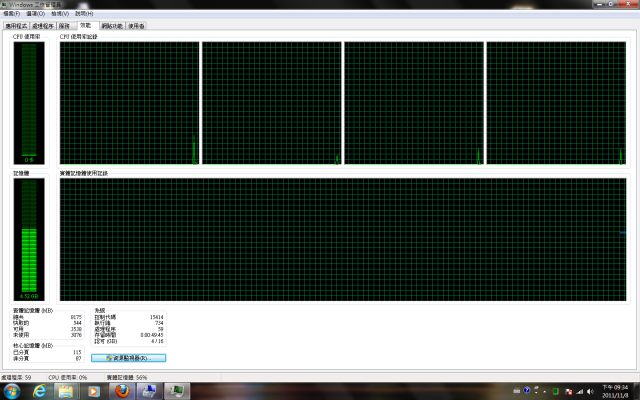Open the 檢視(V) View menu

[x=60, y=13]
